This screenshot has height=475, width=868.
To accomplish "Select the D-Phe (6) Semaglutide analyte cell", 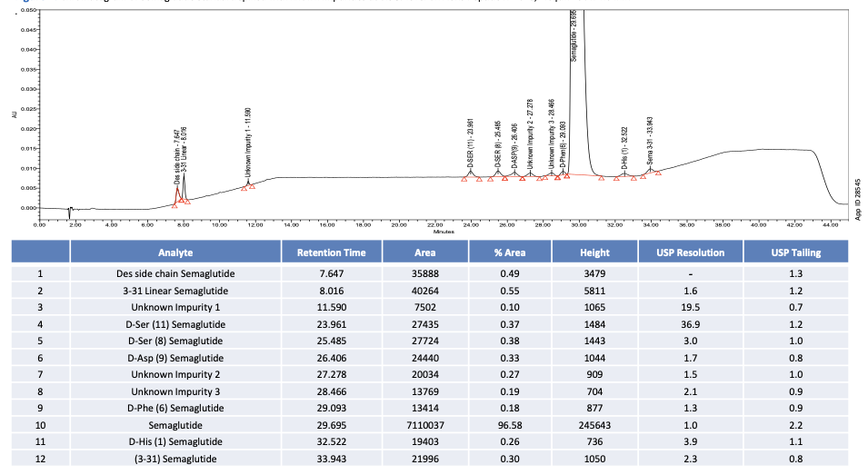I will click(175, 408).
